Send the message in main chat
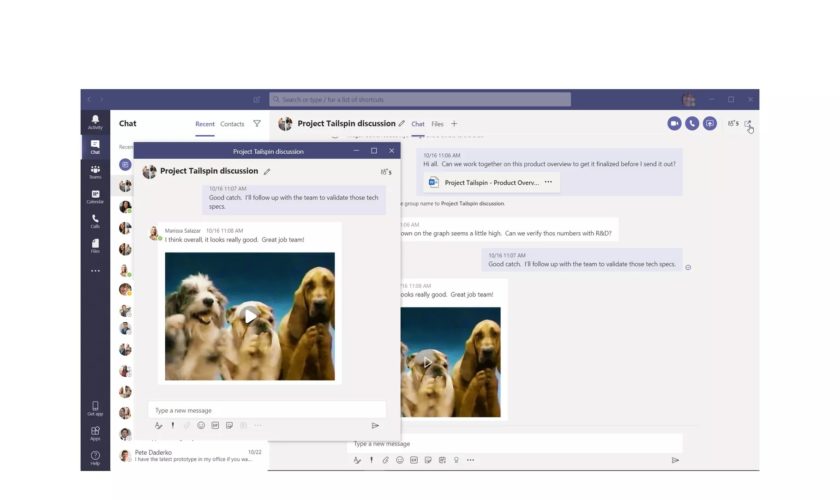840x500 pixels. [x=675, y=460]
